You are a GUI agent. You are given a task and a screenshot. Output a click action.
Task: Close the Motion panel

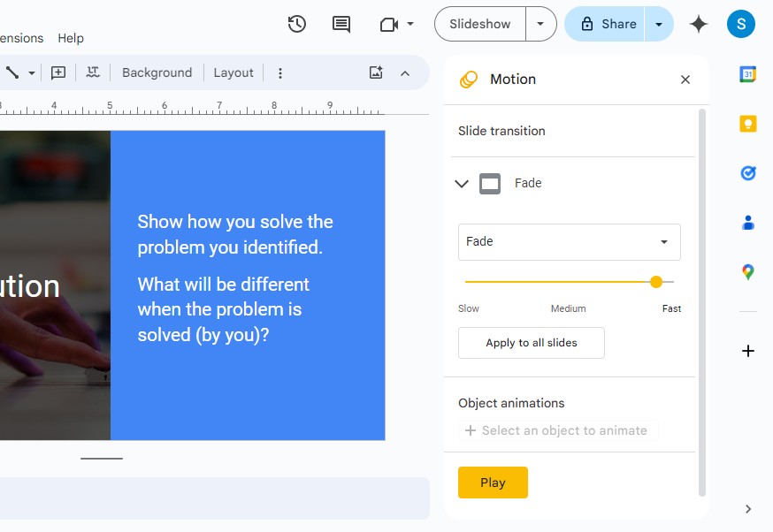coord(685,80)
